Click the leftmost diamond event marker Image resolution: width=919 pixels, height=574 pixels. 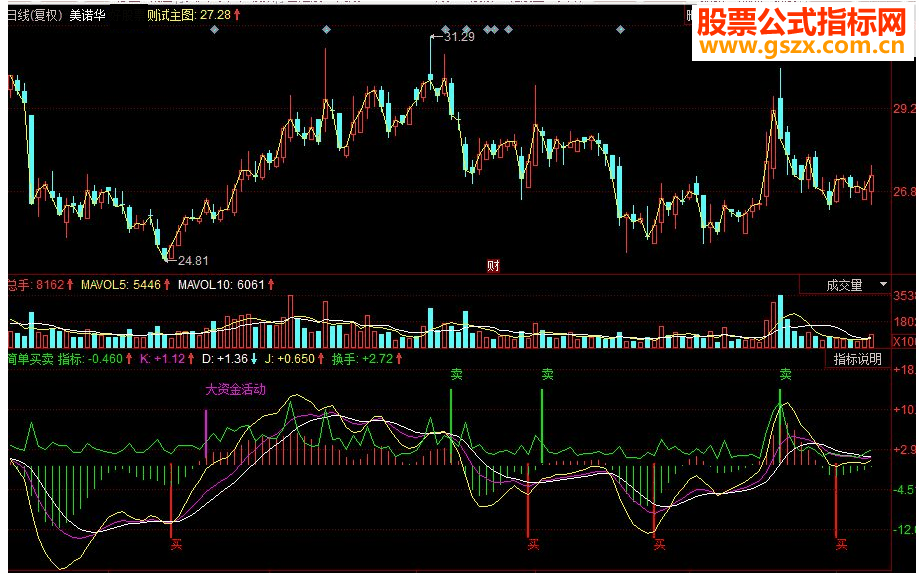click(215, 29)
